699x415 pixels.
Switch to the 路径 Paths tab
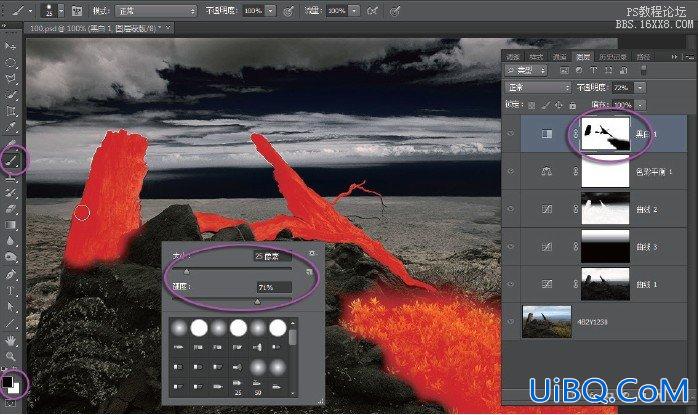[643, 57]
